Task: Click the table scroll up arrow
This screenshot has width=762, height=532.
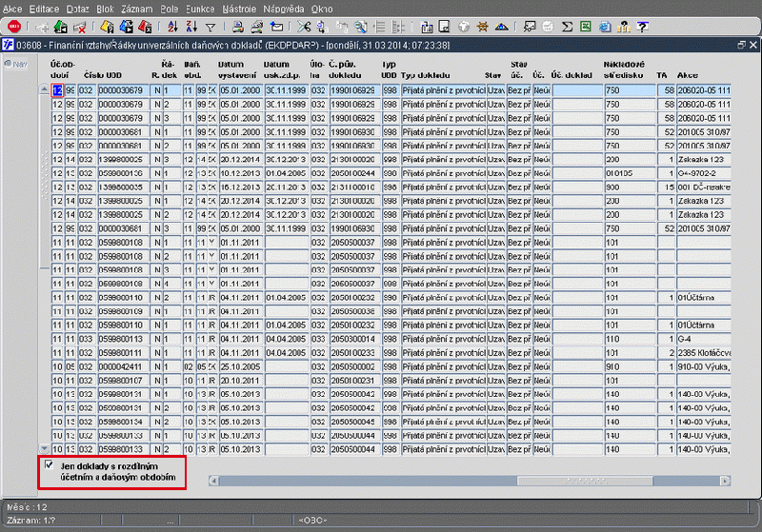Action: coord(44,89)
